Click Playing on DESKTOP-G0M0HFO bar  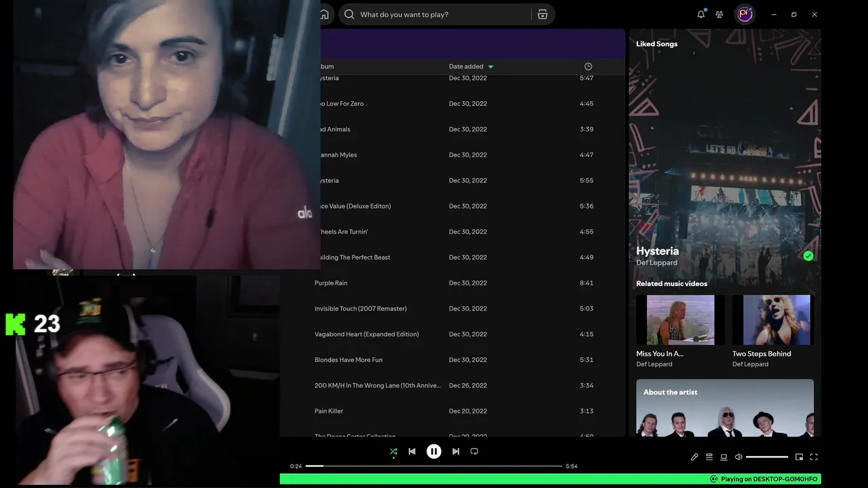pyautogui.click(x=550, y=479)
